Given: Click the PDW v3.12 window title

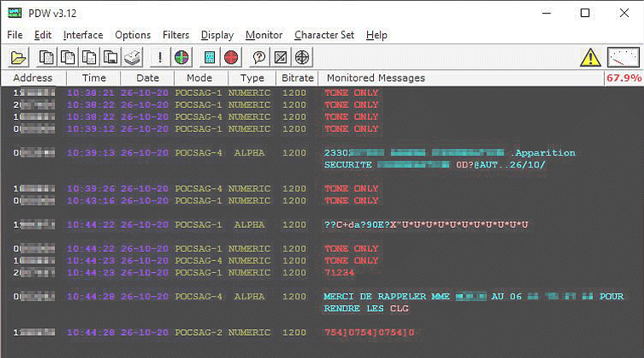Looking at the screenshot, I should click(x=52, y=13).
